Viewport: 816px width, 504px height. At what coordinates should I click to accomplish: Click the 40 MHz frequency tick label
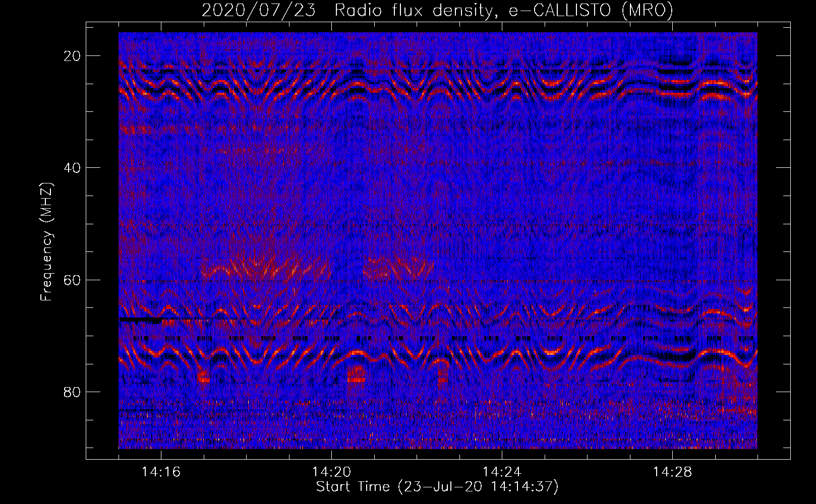(72, 167)
